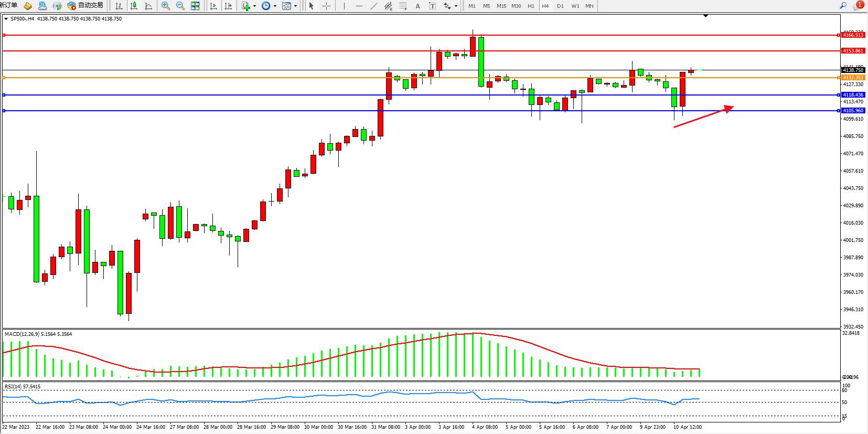
Task: Select the text label 'A' tool
Action: [417, 6]
